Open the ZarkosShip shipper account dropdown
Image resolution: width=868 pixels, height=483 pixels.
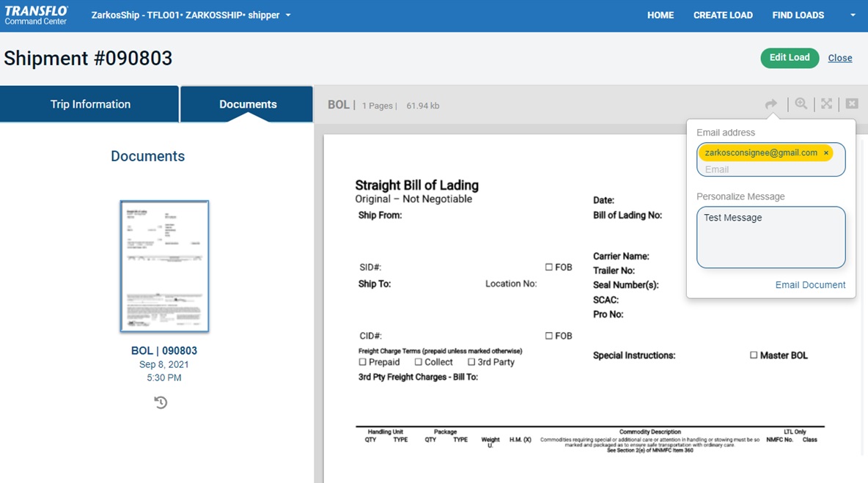click(x=191, y=15)
